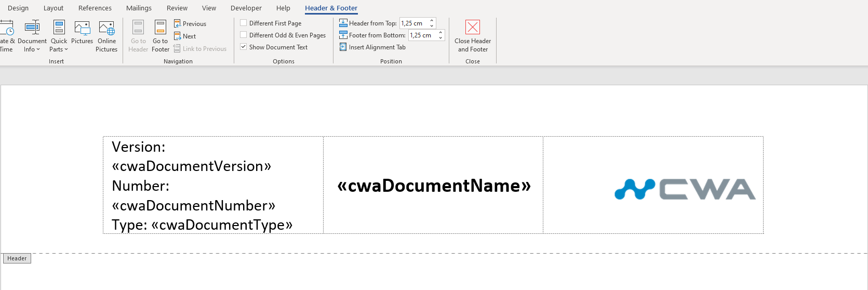Open the Developer ribbon tab
The image size is (868, 290).
click(246, 8)
